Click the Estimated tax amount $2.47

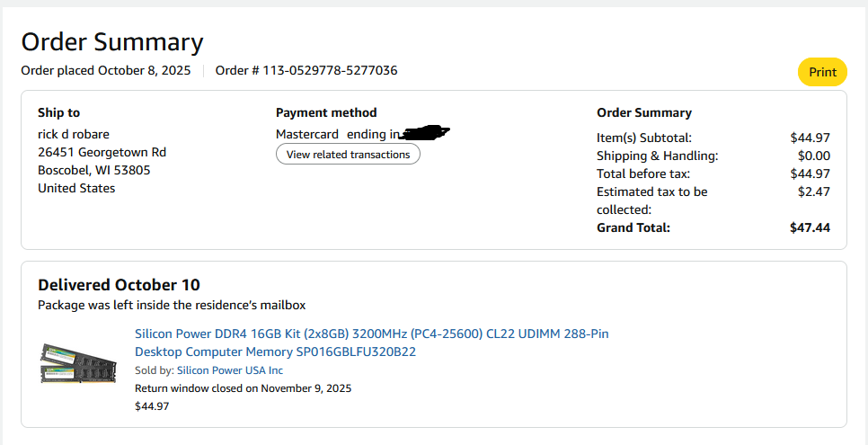click(813, 191)
